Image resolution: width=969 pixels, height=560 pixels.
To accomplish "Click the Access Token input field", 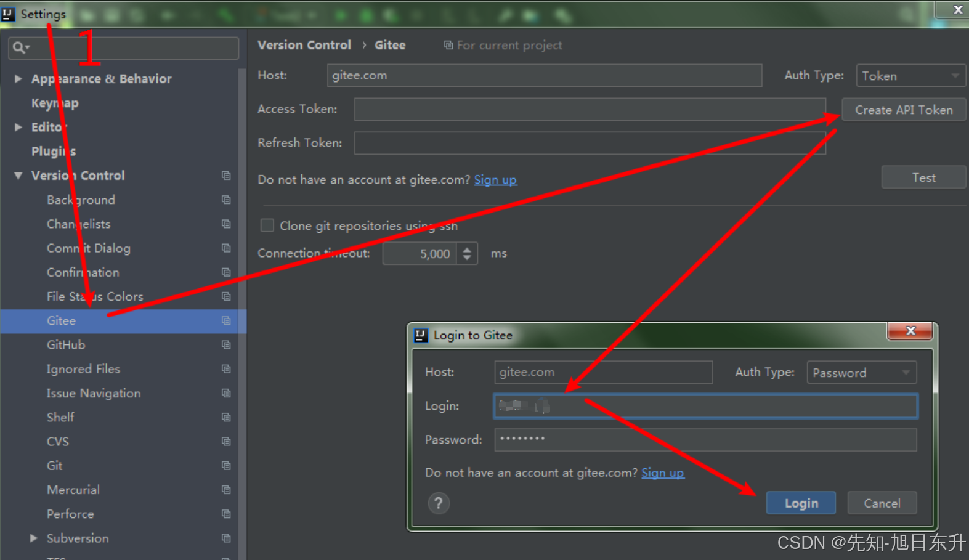I will pos(590,109).
